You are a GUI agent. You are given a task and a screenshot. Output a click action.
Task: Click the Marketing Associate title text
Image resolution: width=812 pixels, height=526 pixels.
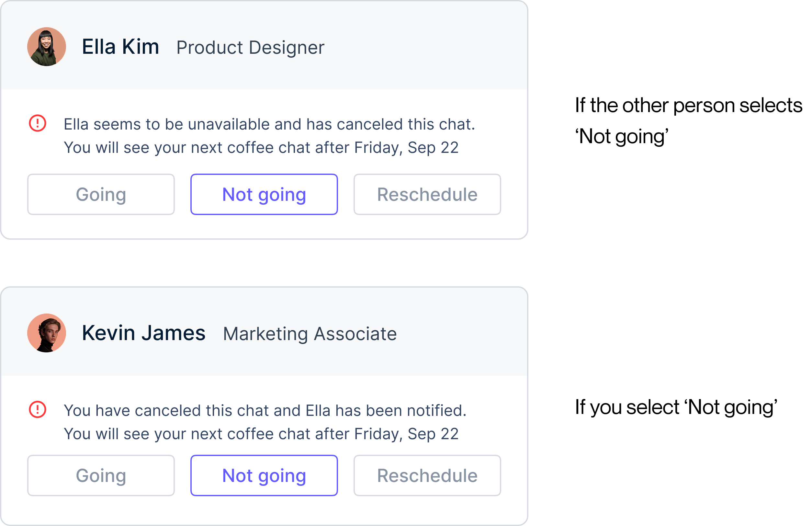[x=310, y=334]
